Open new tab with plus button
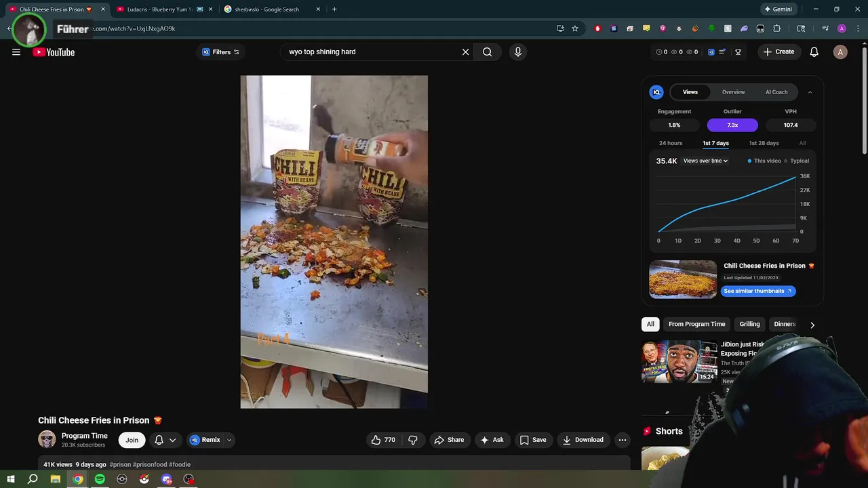The image size is (868, 488). [334, 9]
